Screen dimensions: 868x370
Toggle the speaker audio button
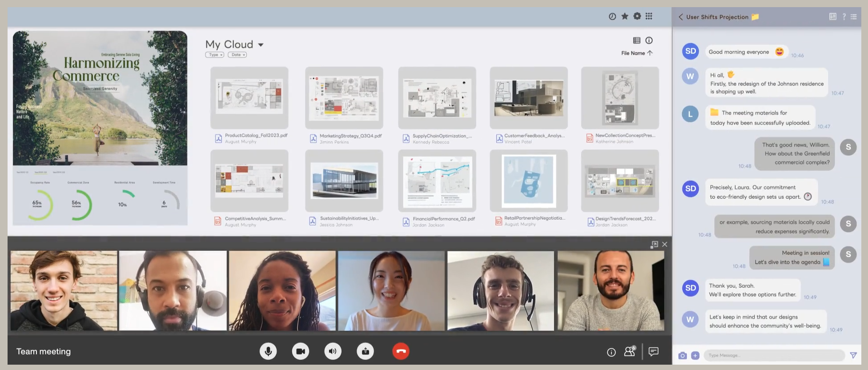pos(333,351)
